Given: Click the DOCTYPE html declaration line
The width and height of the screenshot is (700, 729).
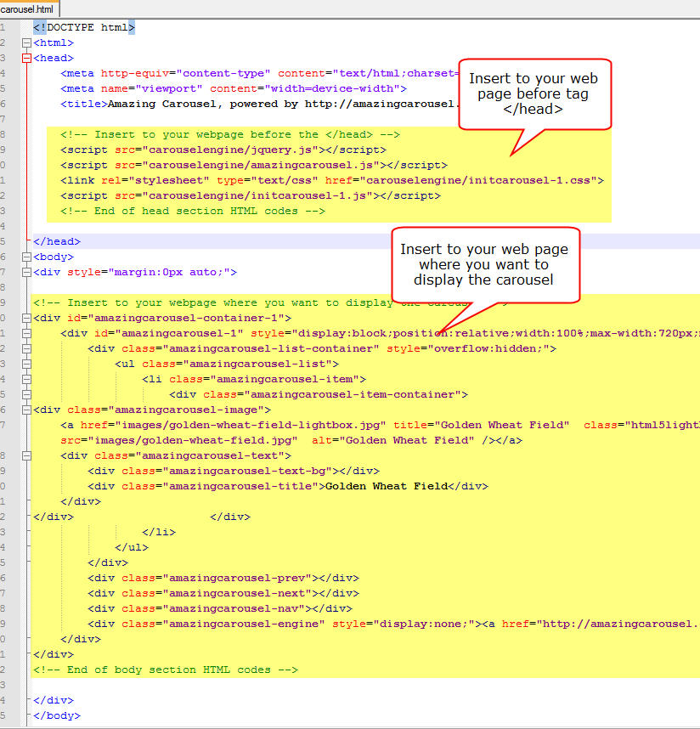Looking at the screenshot, I should [x=83, y=27].
